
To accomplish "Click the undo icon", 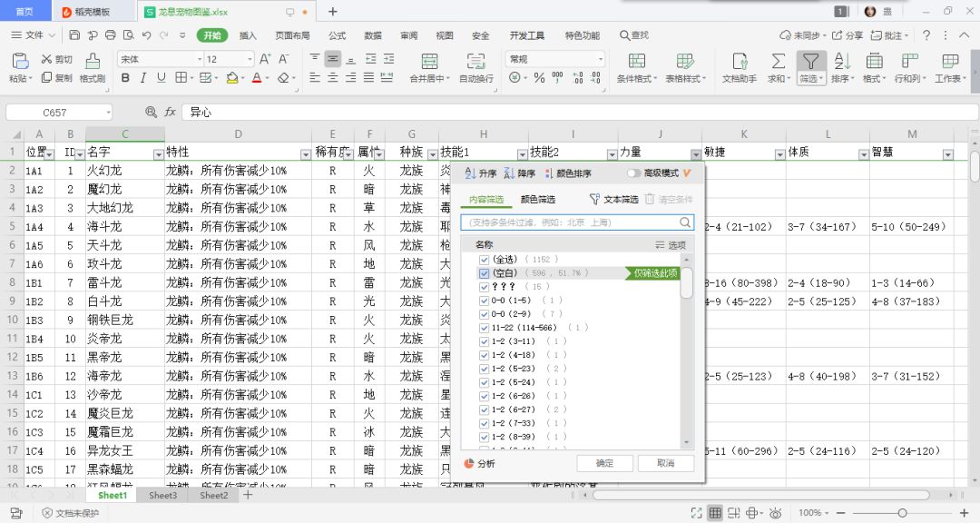I will (146, 35).
